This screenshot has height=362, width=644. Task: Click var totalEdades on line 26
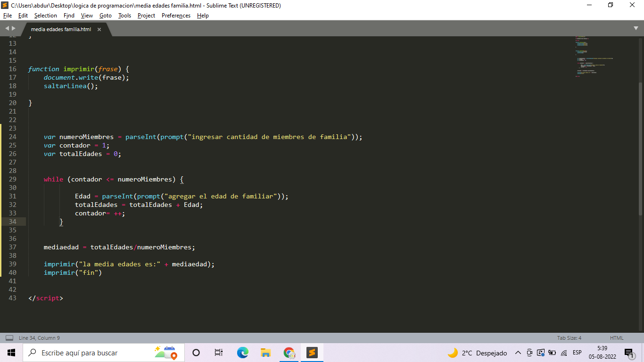[x=73, y=154]
